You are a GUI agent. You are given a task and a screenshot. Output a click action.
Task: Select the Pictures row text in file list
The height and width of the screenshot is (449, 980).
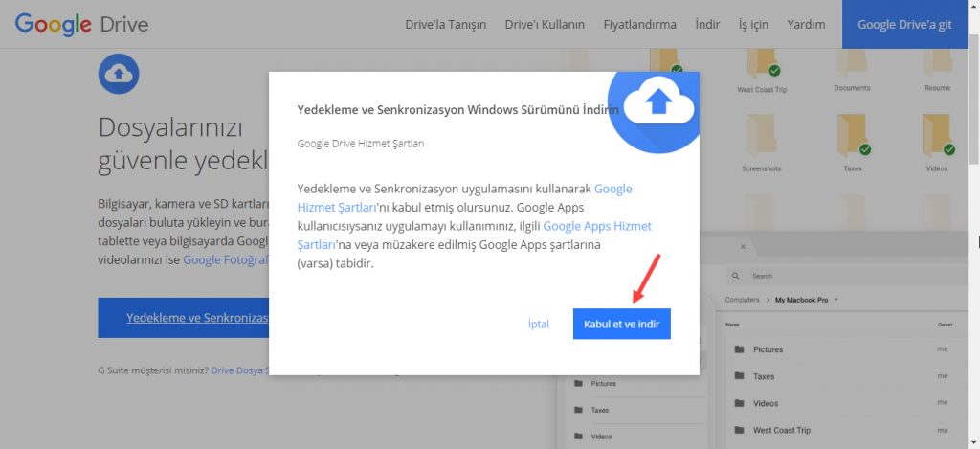click(768, 349)
